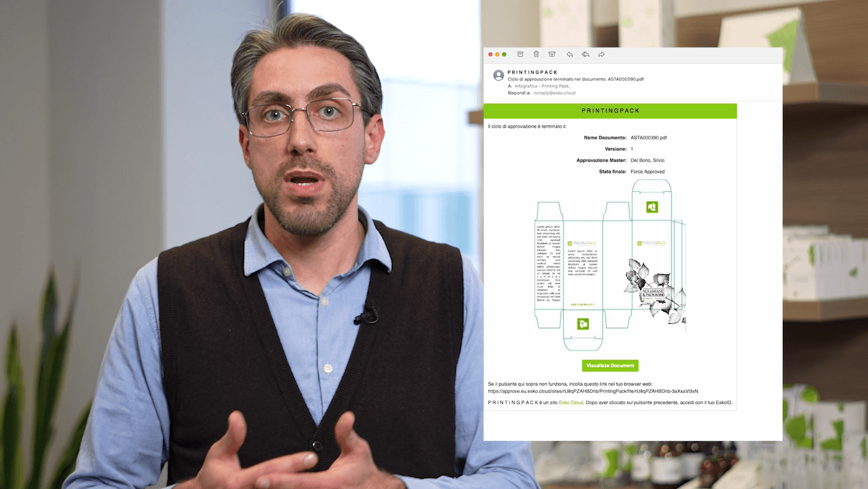Viewport: 868px width, 489px height.
Task: Click the green PRINTINGPACK header banner
Action: coord(610,111)
